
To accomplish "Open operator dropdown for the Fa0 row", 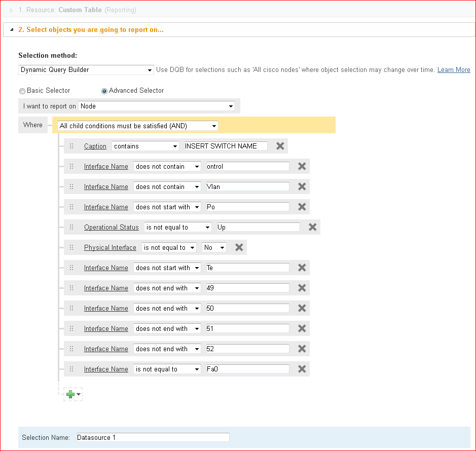I will tap(167, 369).
